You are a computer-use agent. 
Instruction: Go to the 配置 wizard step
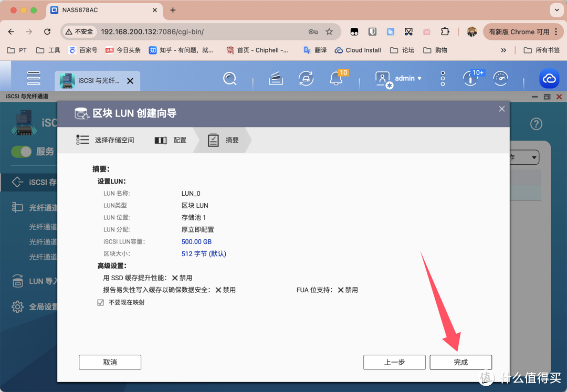tap(171, 140)
